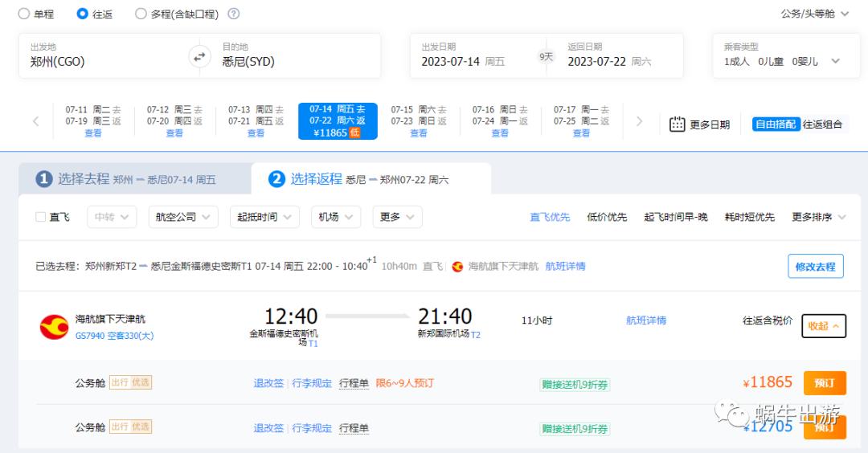
Task: Open the 起抵时间 time filter dropdown
Action: [264, 217]
